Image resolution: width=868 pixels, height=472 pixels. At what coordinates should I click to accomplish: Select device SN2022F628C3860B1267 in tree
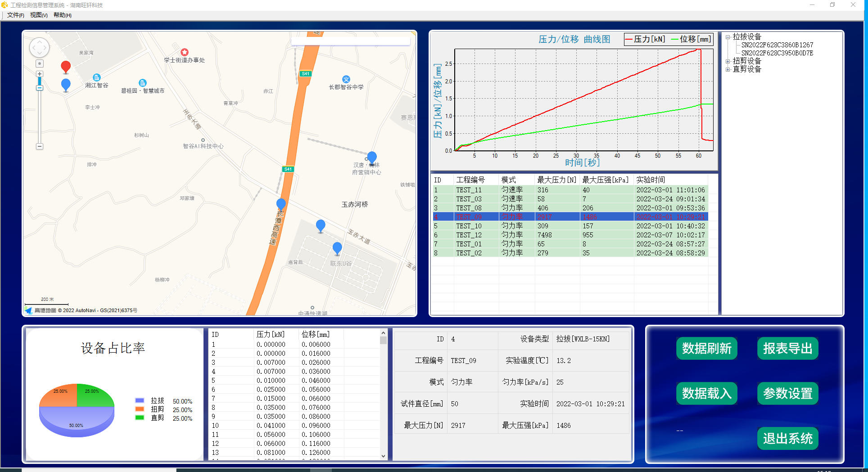(777, 45)
